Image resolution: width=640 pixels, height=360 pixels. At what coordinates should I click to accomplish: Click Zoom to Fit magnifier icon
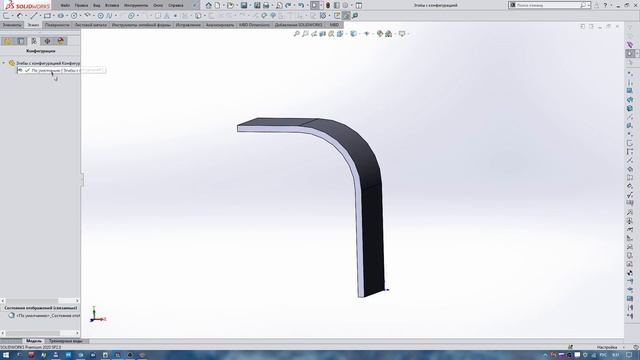pos(296,34)
